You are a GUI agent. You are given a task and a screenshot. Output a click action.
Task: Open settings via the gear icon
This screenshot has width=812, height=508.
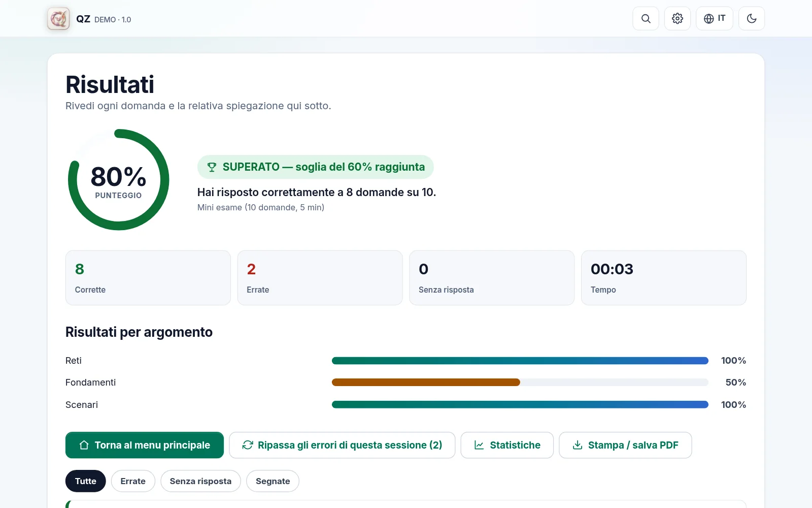678,19
